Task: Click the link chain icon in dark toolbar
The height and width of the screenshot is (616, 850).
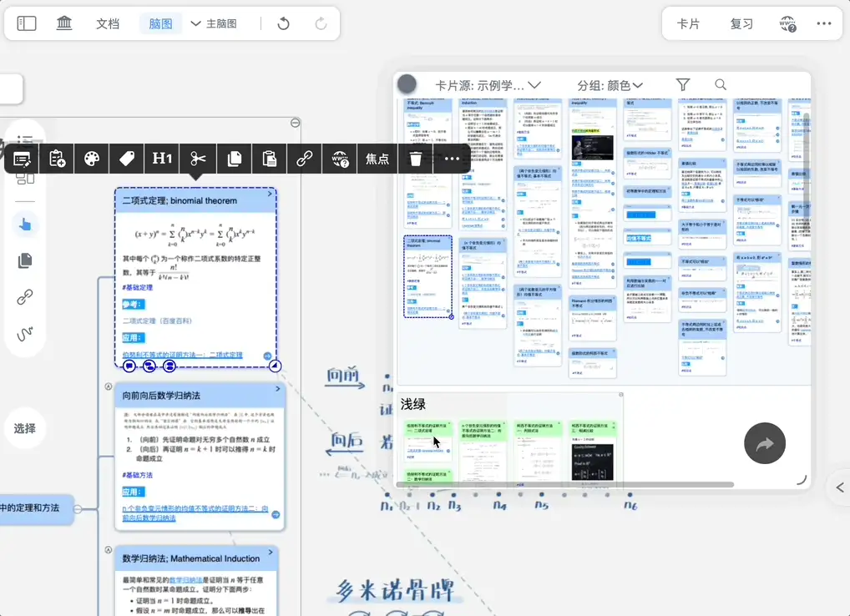Action: tap(304, 159)
